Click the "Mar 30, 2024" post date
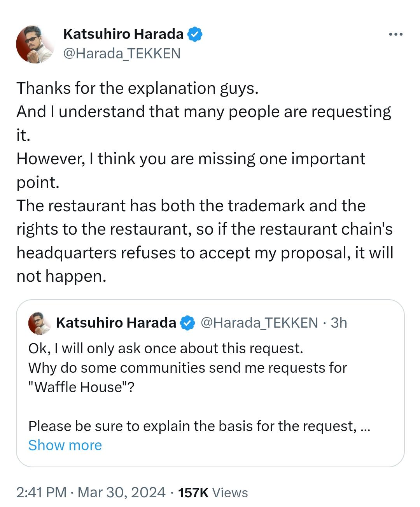Viewport: 420px width, 507px height. 121,492
